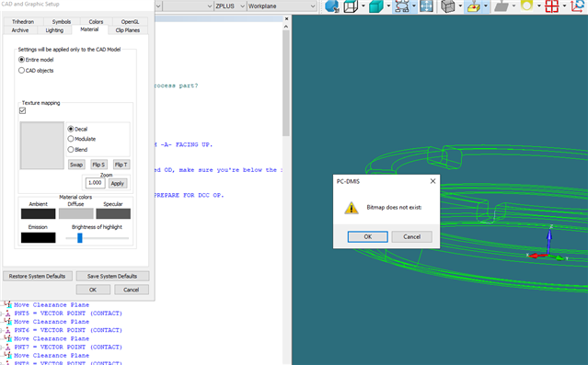Select the CAD objects radio button

coord(21,71)
